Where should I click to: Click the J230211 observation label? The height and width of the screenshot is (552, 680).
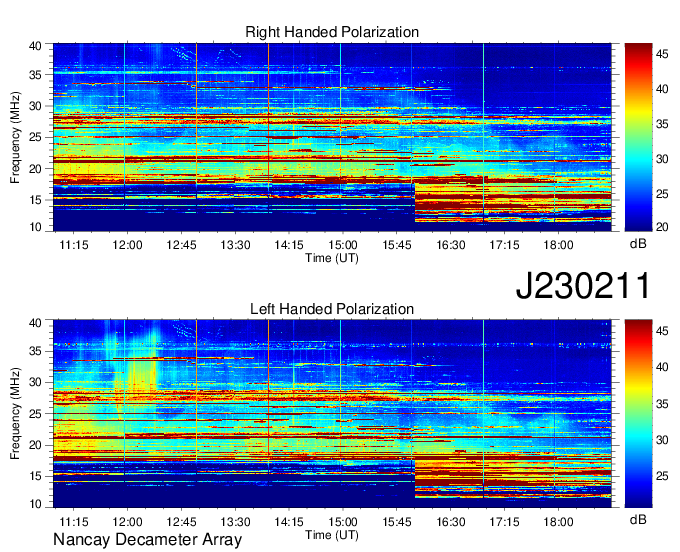(x=583, y=285)
